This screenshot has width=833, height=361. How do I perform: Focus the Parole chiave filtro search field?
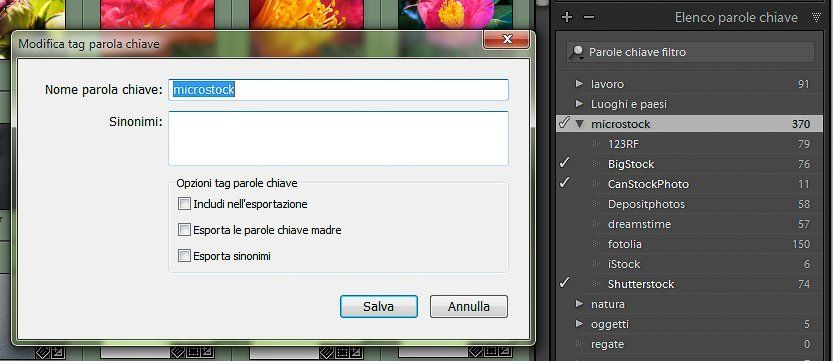click(690, 52)
